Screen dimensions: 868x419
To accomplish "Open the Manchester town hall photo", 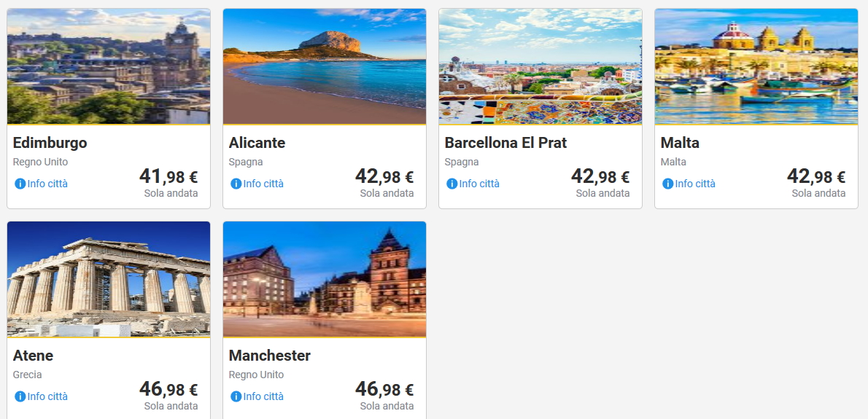I will tap(325, 279).
